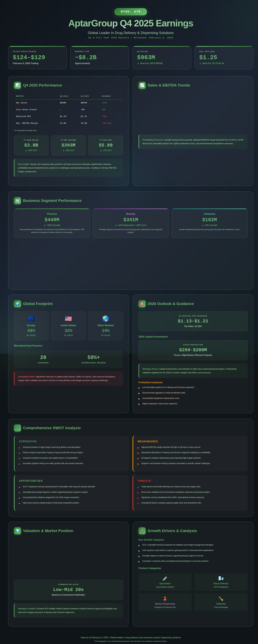Screen dimensions: 258x644
Task: Click the Q4 2025 Performance bar chart icon
Action: point(17,85)
